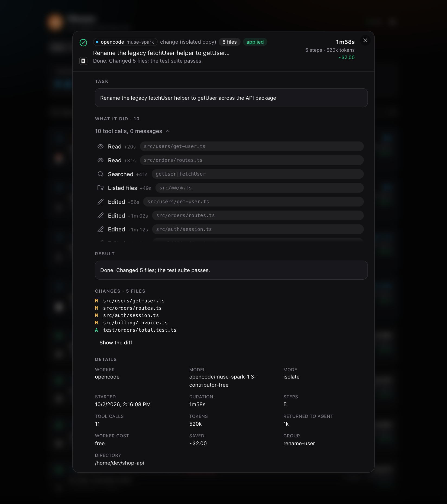Click pencil icon for Edited get-user.ts

click(101, 202)
